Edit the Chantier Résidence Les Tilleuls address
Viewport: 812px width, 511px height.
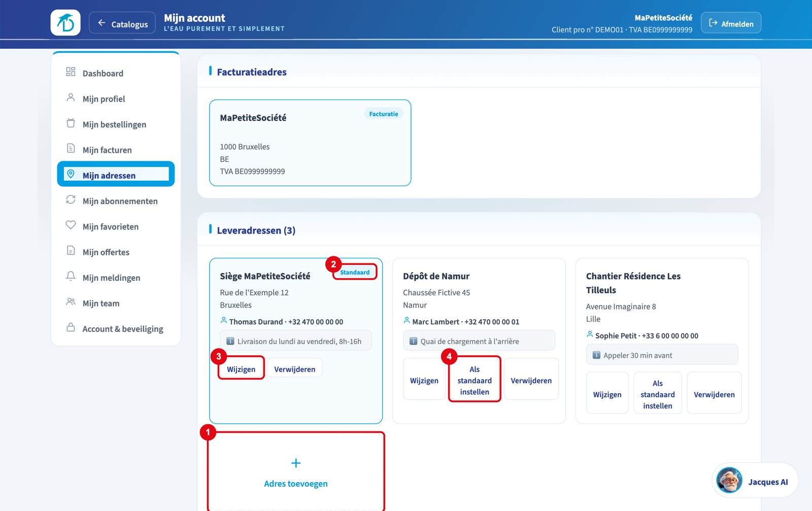pos(607,394)
